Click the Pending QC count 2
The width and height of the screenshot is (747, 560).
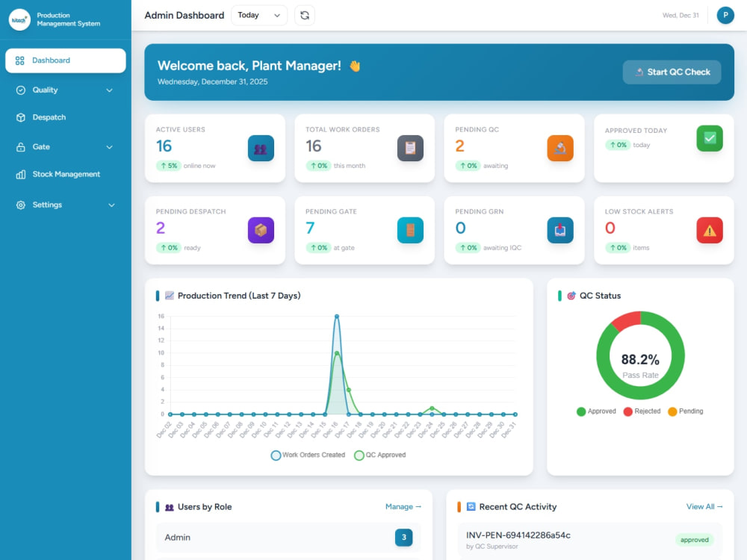(x=459, y=146)
